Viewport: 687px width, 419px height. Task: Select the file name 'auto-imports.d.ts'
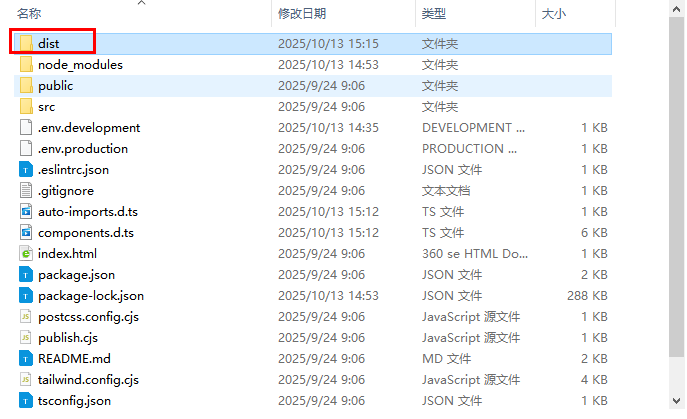point(88,212)
